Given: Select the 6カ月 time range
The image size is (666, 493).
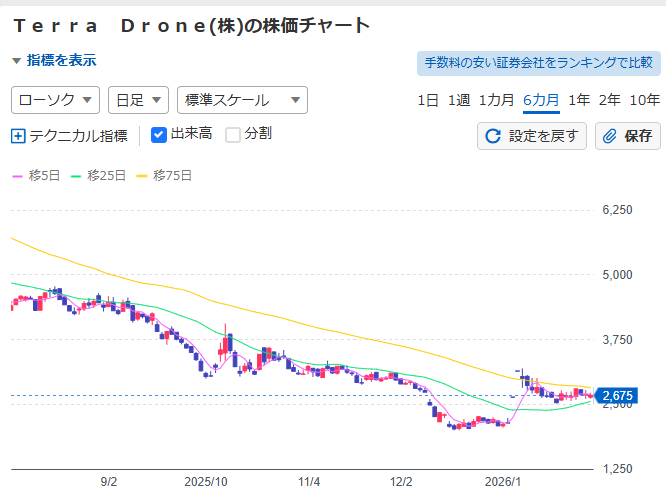Looking at the screenshot, I should point(541,101).
